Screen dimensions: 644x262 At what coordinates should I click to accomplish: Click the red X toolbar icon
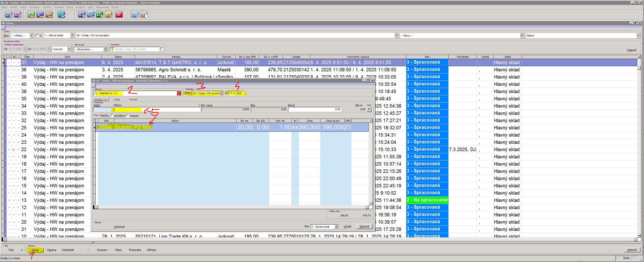(x=119, y=15)
